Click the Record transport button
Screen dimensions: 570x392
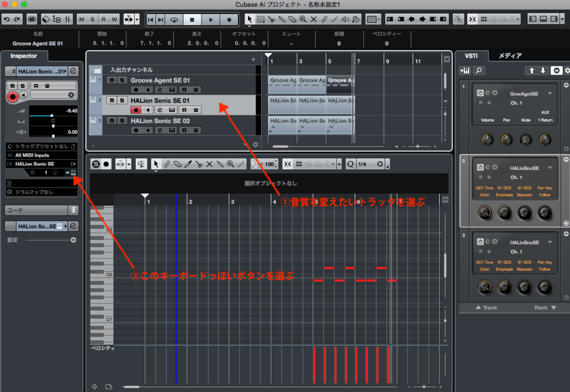(229, 19)
